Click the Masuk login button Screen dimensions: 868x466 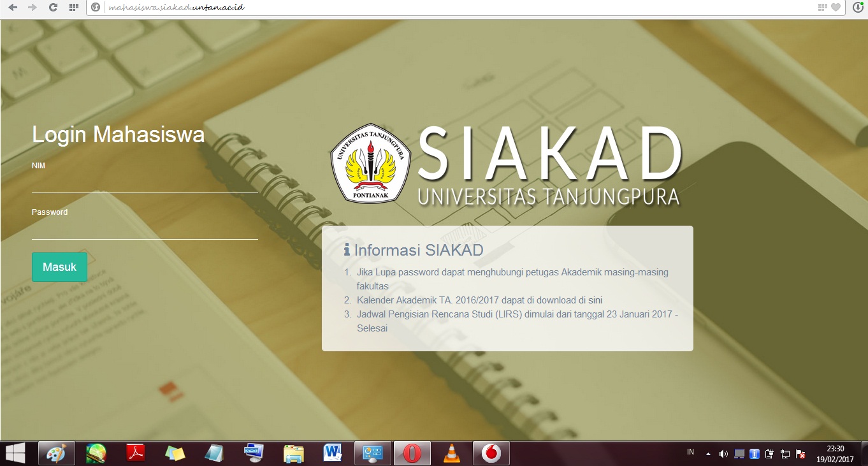[59, 267]
